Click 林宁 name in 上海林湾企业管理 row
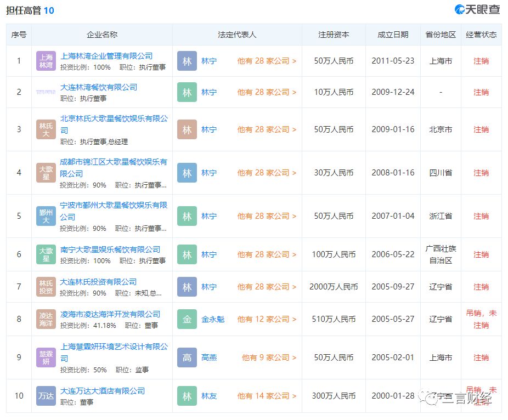The width and height of the screenshot is (508, 420). 209,61
